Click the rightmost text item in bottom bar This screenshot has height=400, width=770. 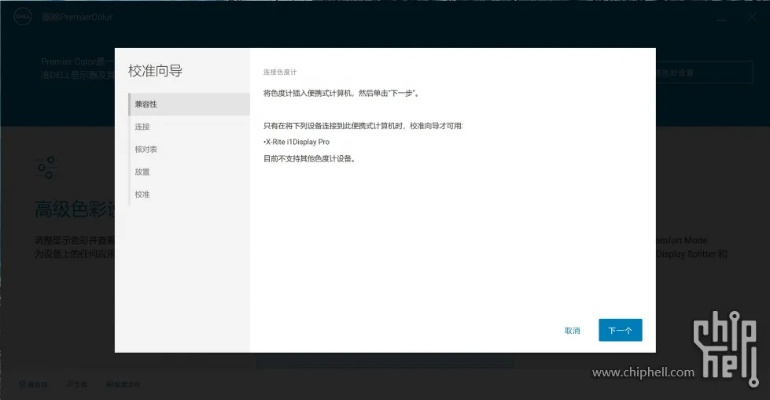pyautogui.click(x=123, y=384)
